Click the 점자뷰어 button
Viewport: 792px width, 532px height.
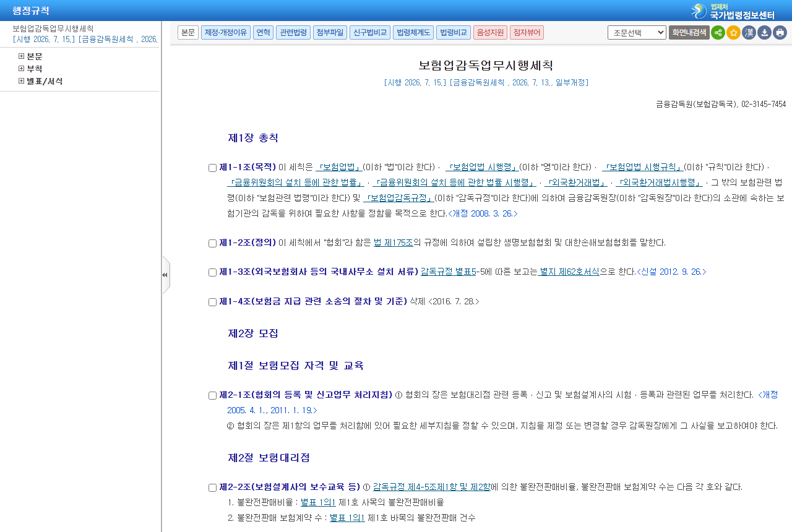point(527,33)
